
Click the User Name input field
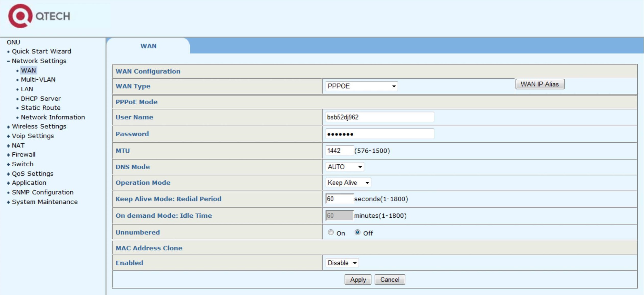point(380,117)
